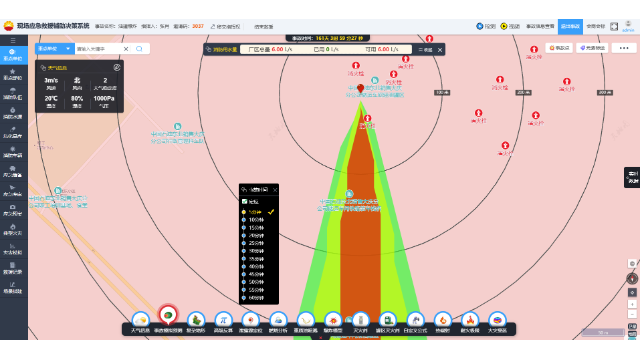This screenshot has width=640, height=360.
Task: Open the blue category dropdown beside search box
Action: 54,49
